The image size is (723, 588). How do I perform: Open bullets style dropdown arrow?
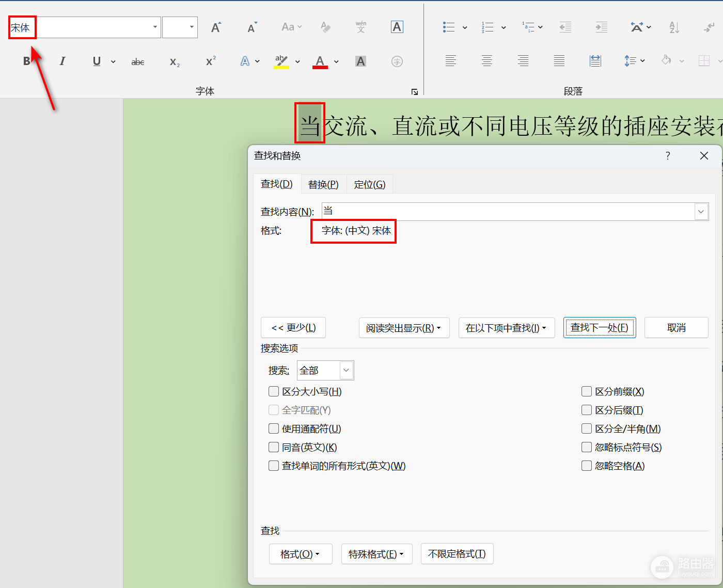pyautogui.click(x=465, y=28)
